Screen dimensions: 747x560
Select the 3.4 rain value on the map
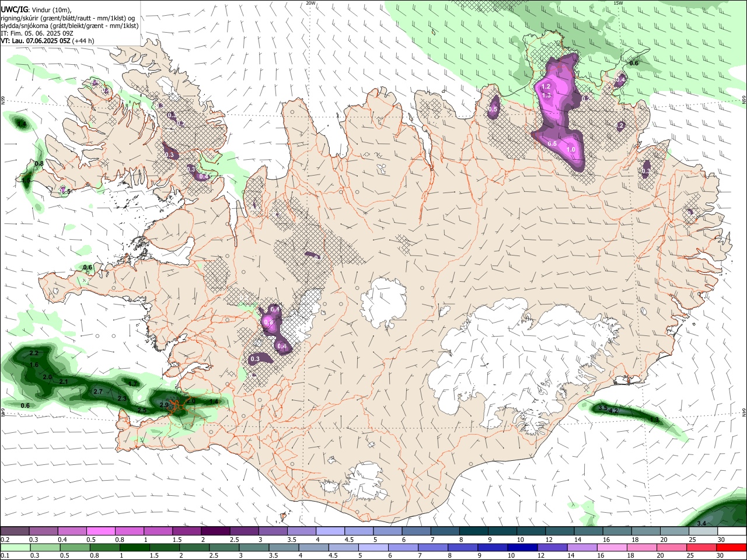click(x=702, y=523)
